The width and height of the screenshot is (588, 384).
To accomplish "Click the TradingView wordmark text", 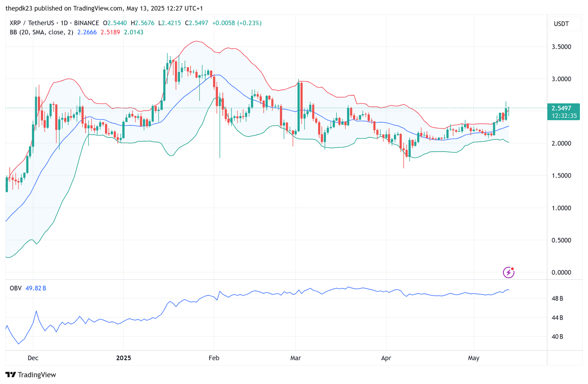I will click(37, 375).
